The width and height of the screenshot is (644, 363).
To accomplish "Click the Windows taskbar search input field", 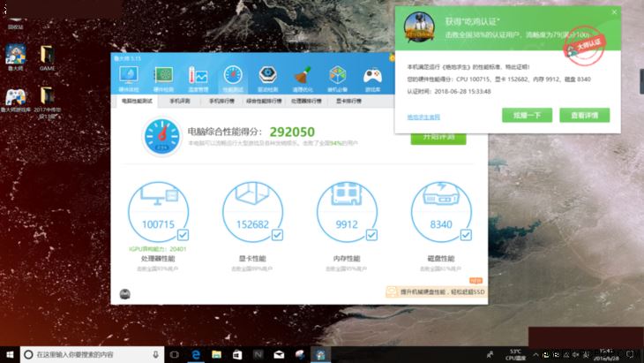I will [x=92, y=354].
